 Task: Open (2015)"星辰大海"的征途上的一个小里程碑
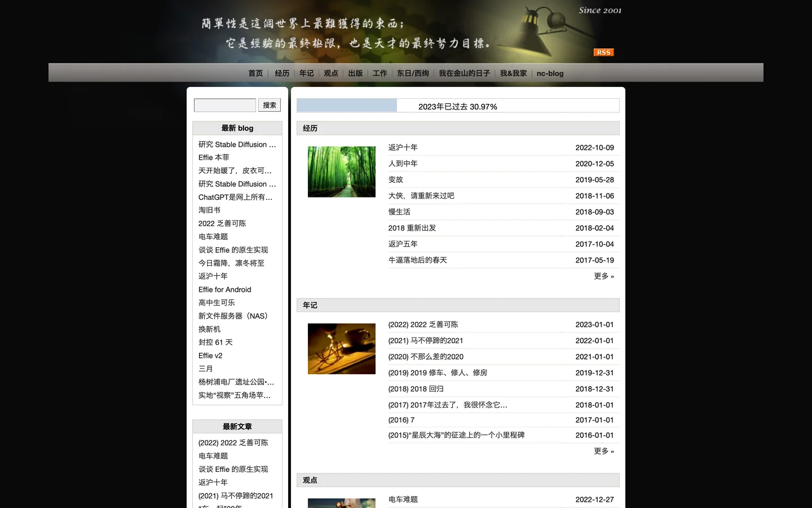tap(456, 435)
